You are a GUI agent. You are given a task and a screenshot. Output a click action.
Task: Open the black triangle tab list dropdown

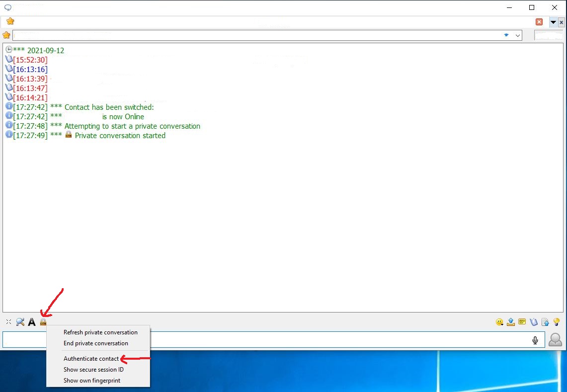(x=553, y=22)
